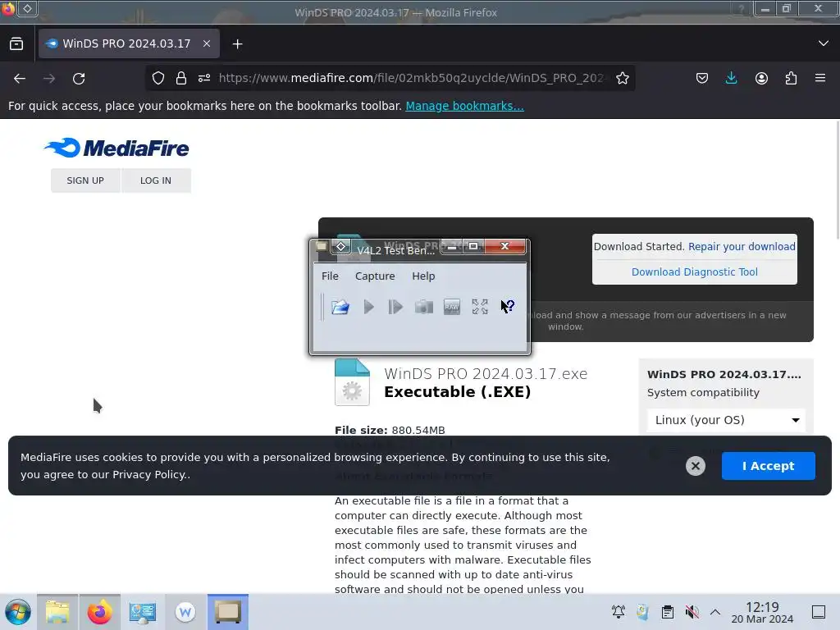Click the show desktop button
The image size is (840, 630).
tap(819, 612)
